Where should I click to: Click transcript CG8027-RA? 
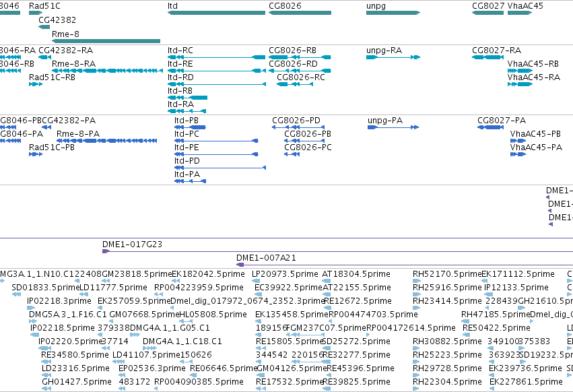point(488,57)
